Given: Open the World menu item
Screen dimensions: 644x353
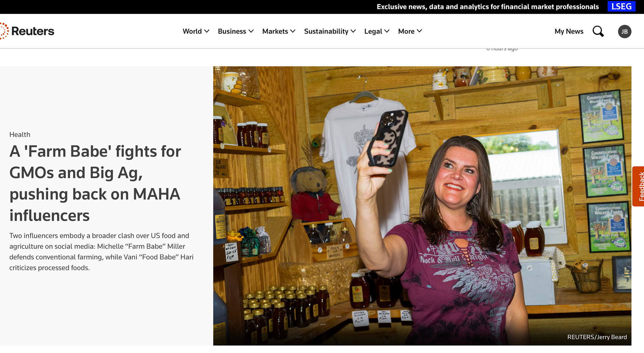Looking at the screenshot, I should 192,31.
